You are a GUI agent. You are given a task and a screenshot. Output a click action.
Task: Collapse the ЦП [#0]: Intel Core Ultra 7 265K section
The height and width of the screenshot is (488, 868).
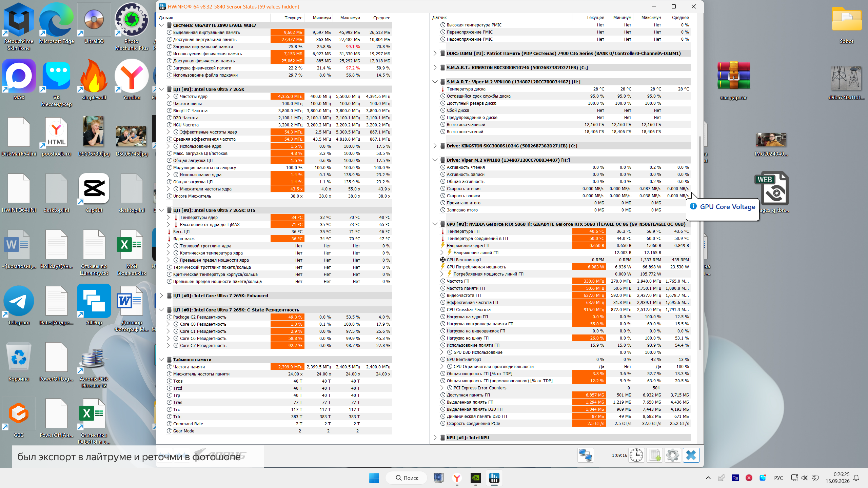(161, 89)
